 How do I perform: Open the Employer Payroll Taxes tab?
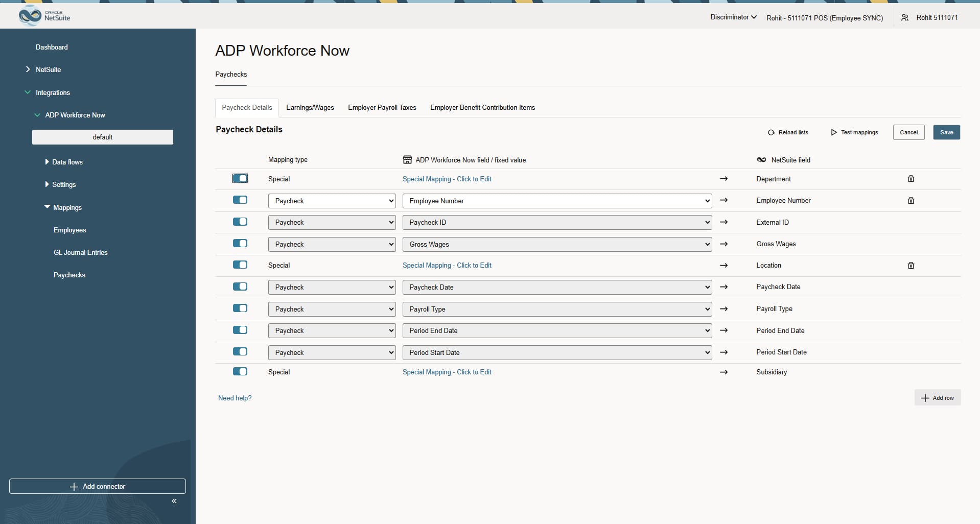[x=382, y=108]
